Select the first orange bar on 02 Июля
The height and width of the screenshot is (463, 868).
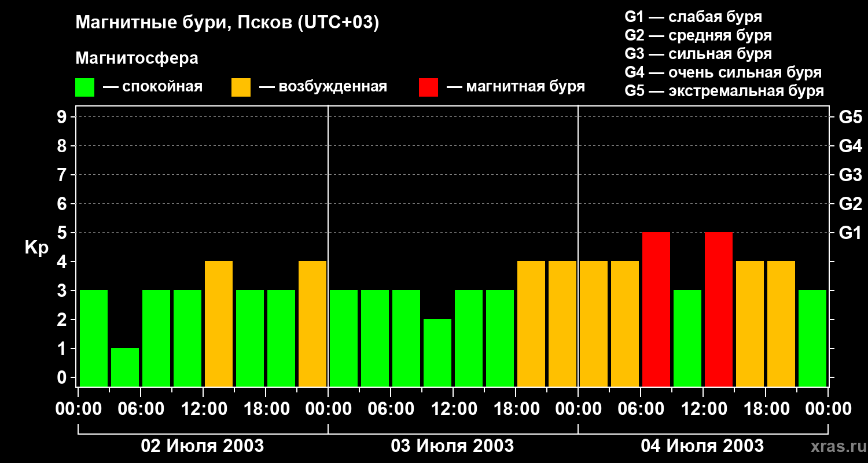[x=219, y=324]
